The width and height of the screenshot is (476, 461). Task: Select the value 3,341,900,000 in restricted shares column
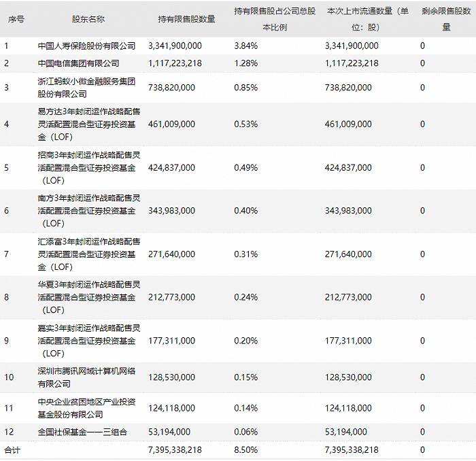(175, 46)
